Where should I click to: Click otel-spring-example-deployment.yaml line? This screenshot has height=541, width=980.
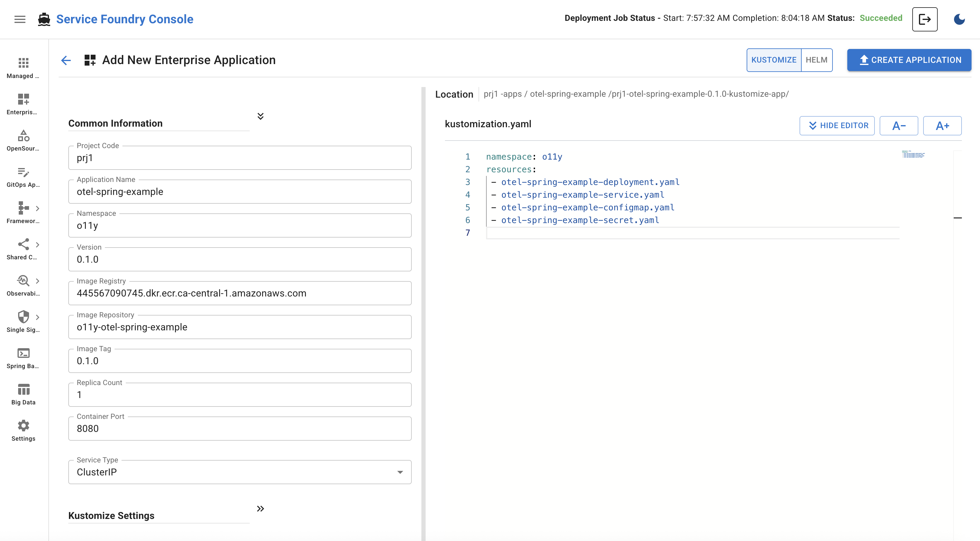coord(590,182)
